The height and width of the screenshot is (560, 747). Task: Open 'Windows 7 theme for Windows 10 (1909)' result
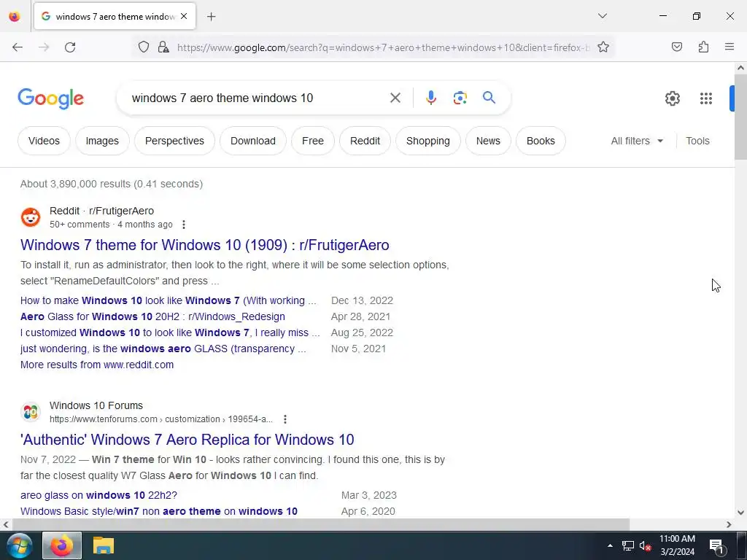coord(205,245)
